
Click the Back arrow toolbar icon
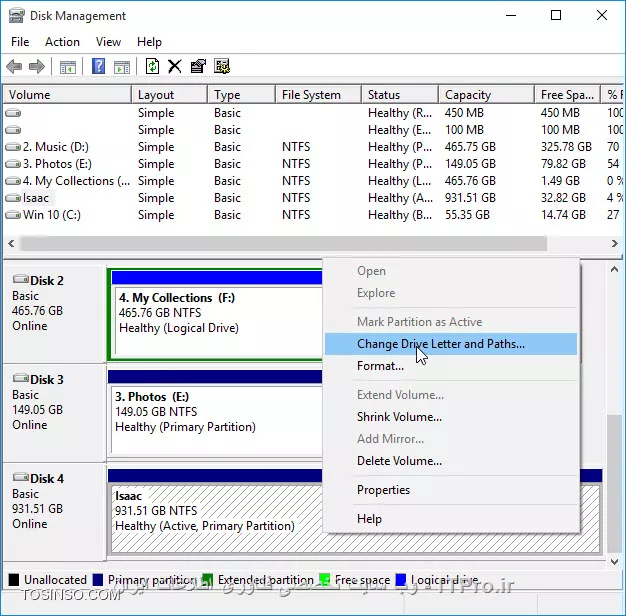click(x=14, y=66)
